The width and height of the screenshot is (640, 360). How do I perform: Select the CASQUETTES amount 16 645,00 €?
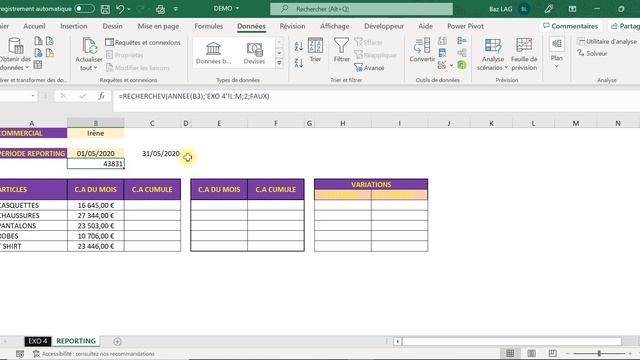point(96,205)
